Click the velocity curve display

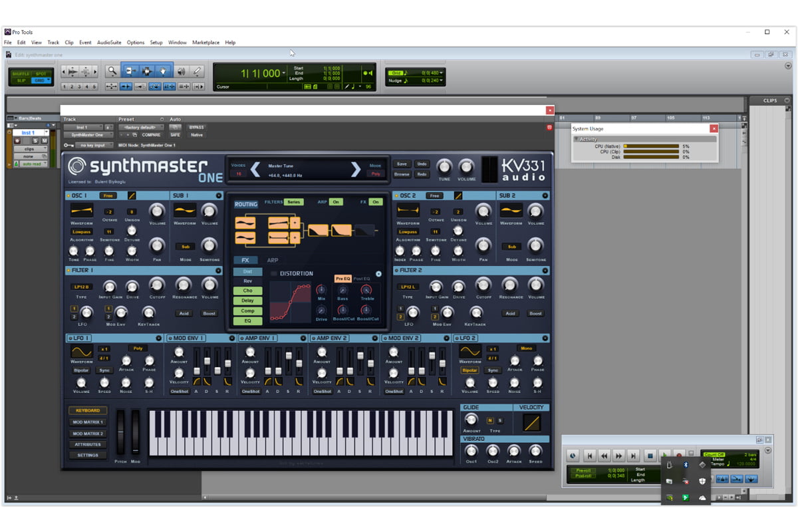point(531,422)
